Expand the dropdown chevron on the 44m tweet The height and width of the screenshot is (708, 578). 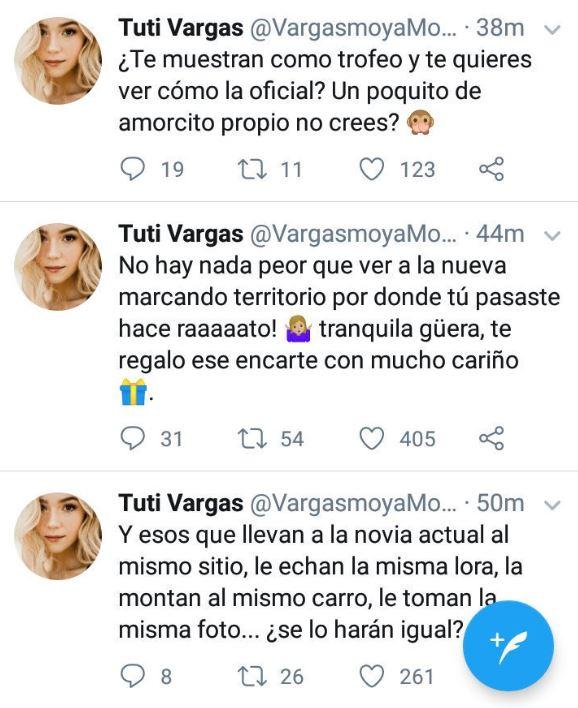(553, 236)
